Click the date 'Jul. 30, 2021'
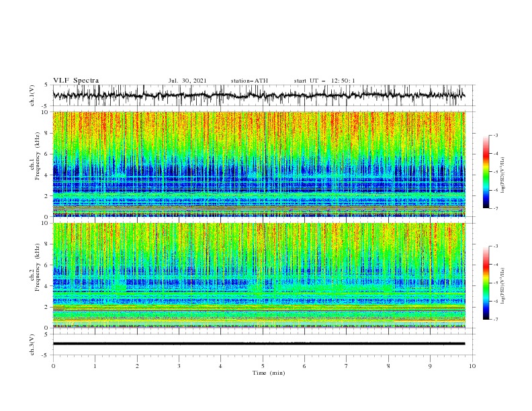 (187, 81)
